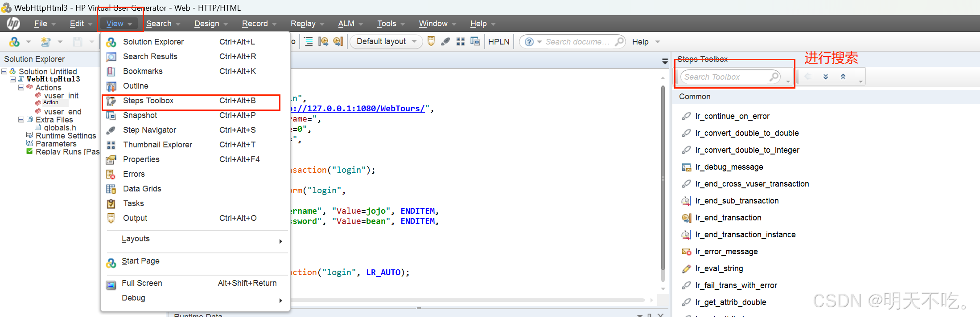The width and height of the screenshot is (980, 317).
Task: Click the Full Screen icon in the View menu
Action: pyautogui.click(x=111, y=285)
